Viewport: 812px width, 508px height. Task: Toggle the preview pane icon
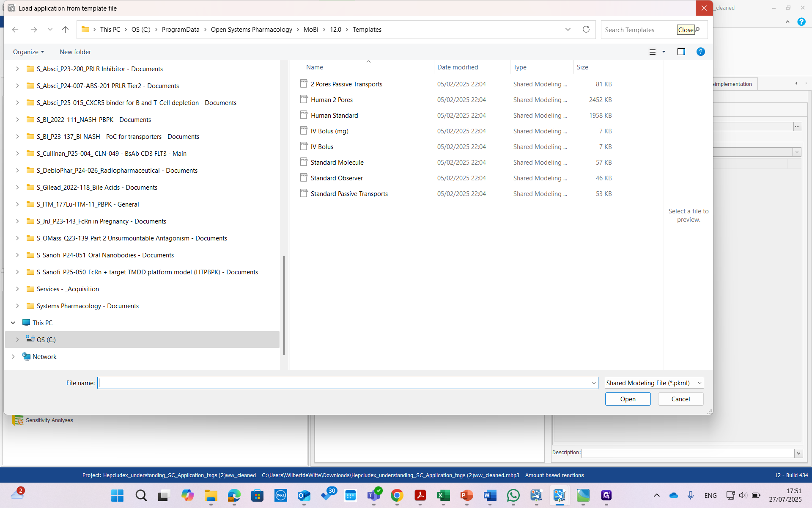click(681, 52)
